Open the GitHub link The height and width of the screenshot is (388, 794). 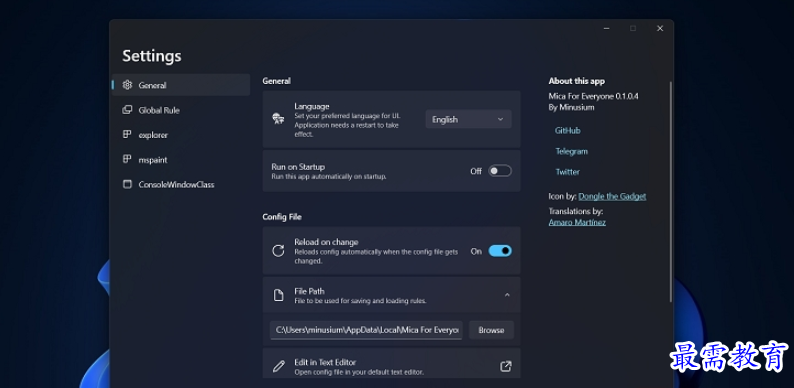(567, 131)
